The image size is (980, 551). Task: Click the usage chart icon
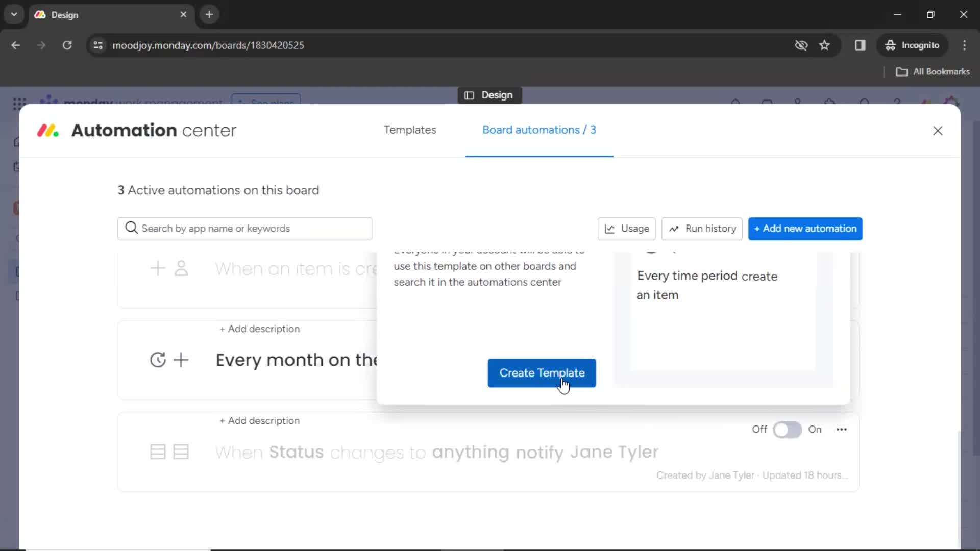(610, 228)
